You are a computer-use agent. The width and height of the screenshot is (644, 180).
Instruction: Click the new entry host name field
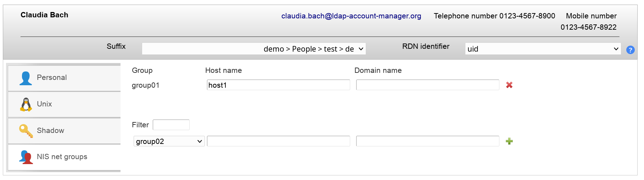click(x=278, y=141)
